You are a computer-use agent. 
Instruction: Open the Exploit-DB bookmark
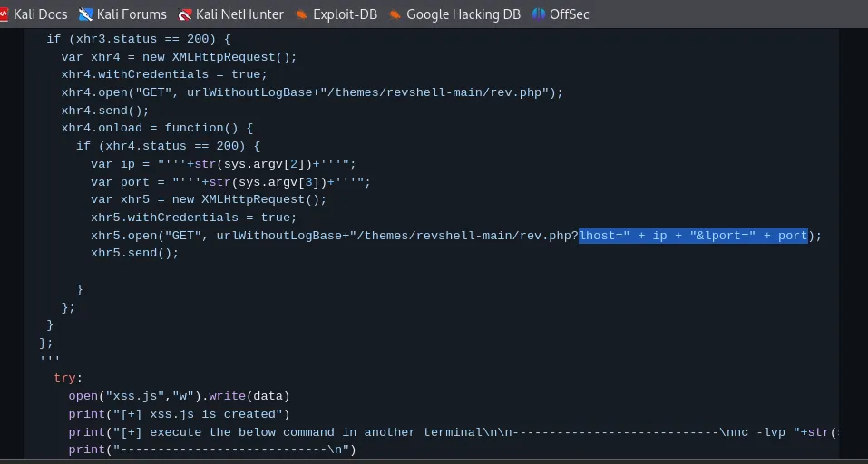point(336,14)
